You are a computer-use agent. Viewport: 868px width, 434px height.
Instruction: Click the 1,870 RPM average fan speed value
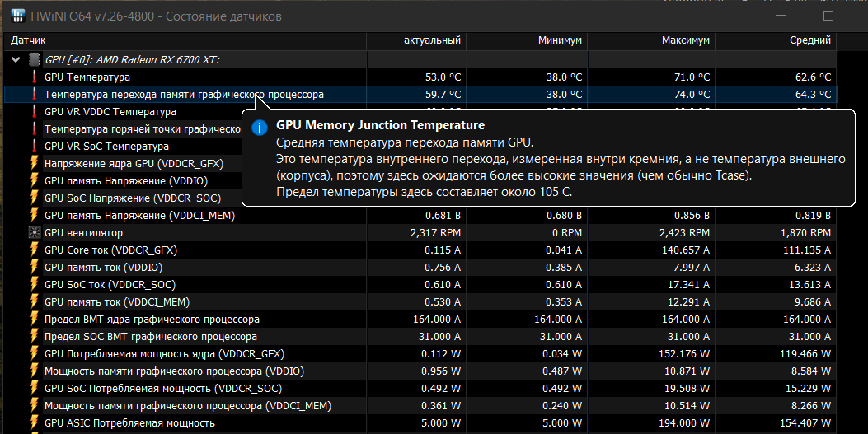pyautogui.click(x=806, y=233)
